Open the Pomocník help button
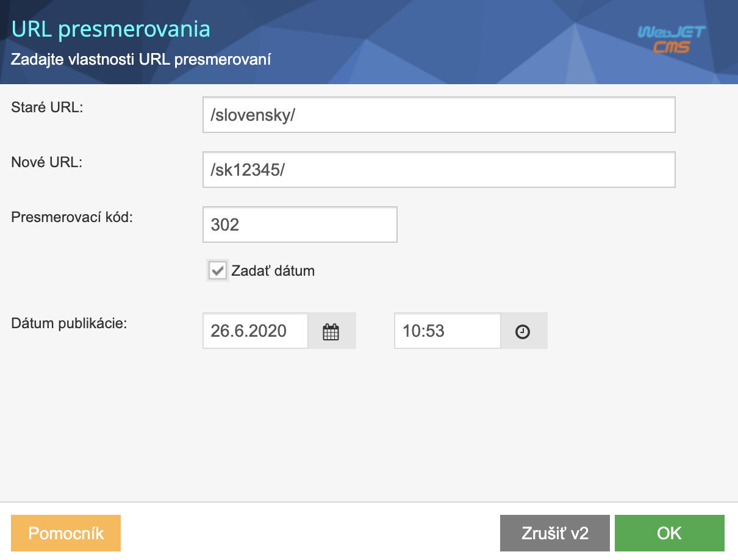This screenshot has height=560, width=738. click(65, 533)
